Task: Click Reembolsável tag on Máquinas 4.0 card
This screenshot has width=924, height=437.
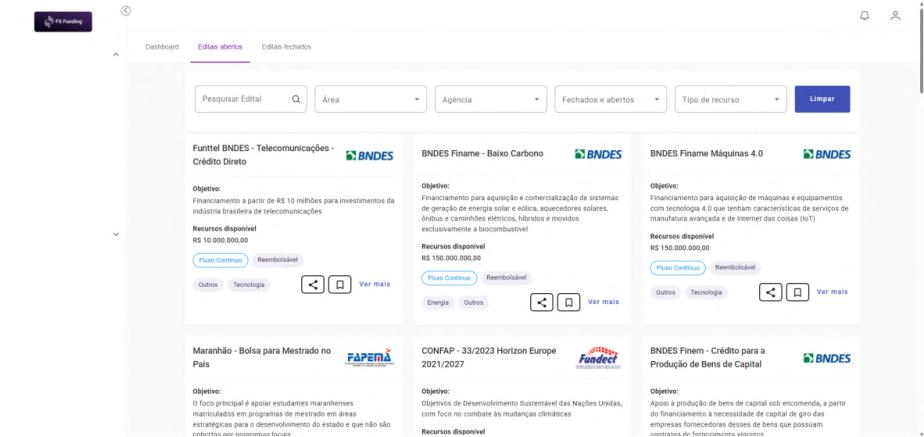Action: [x=735, y=267]
